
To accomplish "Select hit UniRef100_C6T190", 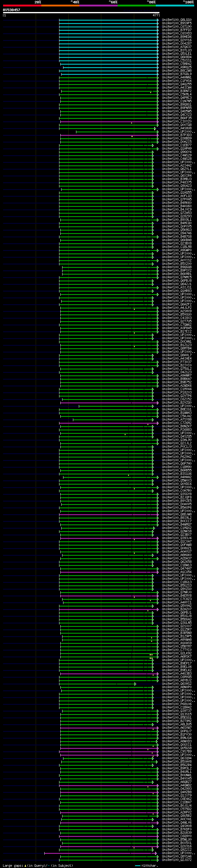I will 176,26.
